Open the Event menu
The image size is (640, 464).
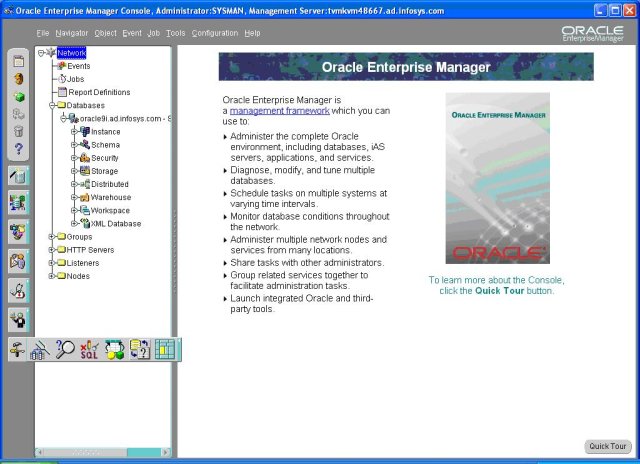click(132, 33)
